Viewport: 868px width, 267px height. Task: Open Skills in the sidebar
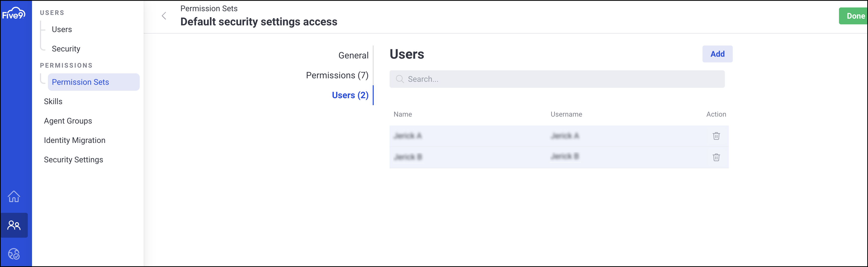[53, 101]
